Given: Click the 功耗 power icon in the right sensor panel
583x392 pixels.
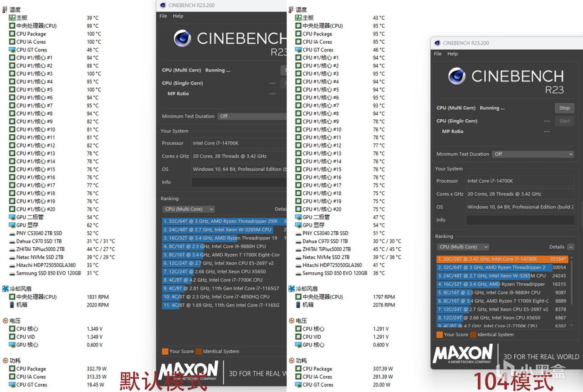Looking at the screenshot, I should pos(291,361).
